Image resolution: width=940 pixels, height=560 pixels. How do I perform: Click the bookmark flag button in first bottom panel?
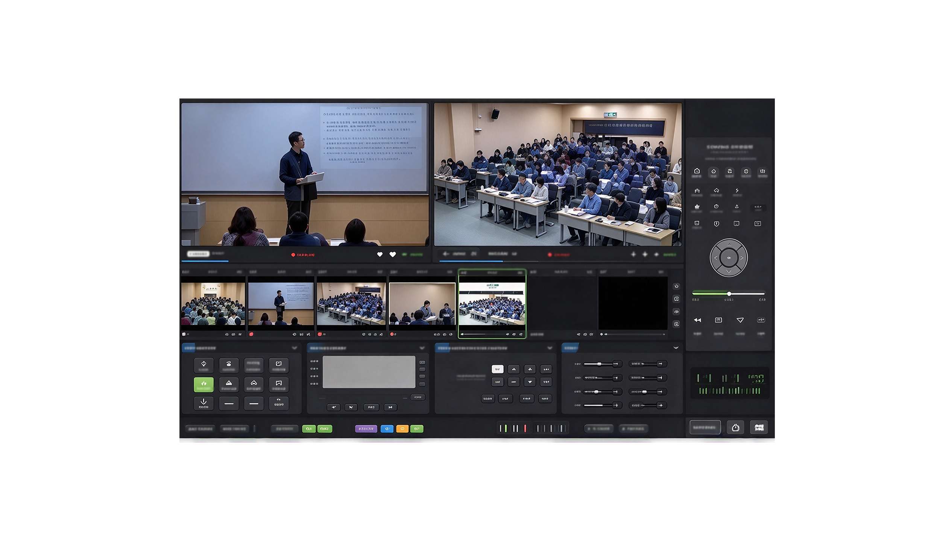point(279,384)
